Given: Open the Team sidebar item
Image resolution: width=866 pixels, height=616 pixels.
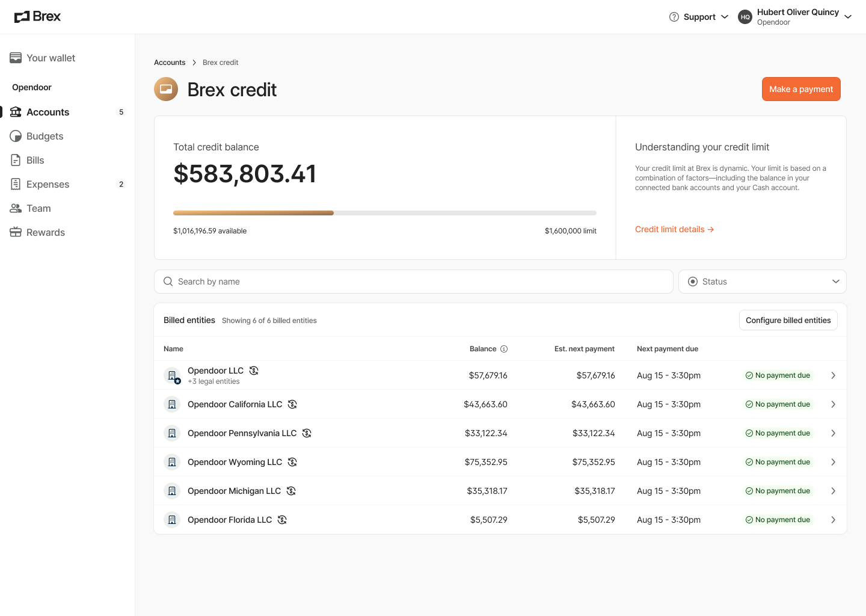Looking at the screenshot, I should [x=67, y=208].
